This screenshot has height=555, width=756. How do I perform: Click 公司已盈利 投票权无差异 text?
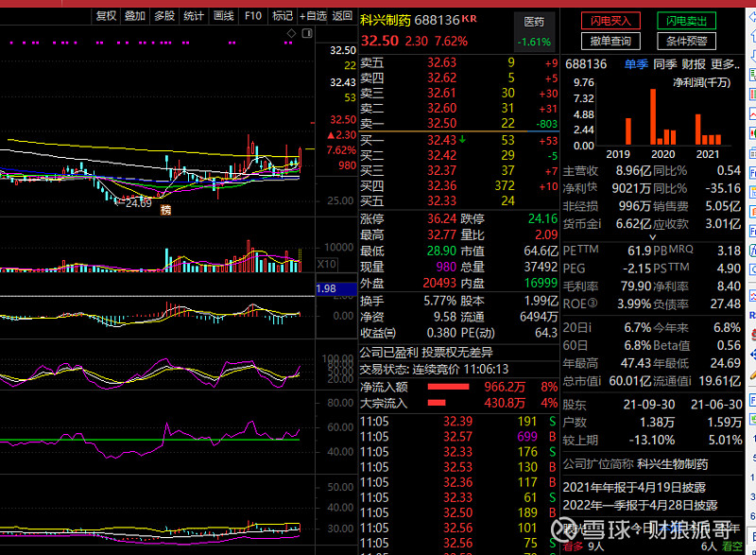point(426,353)
